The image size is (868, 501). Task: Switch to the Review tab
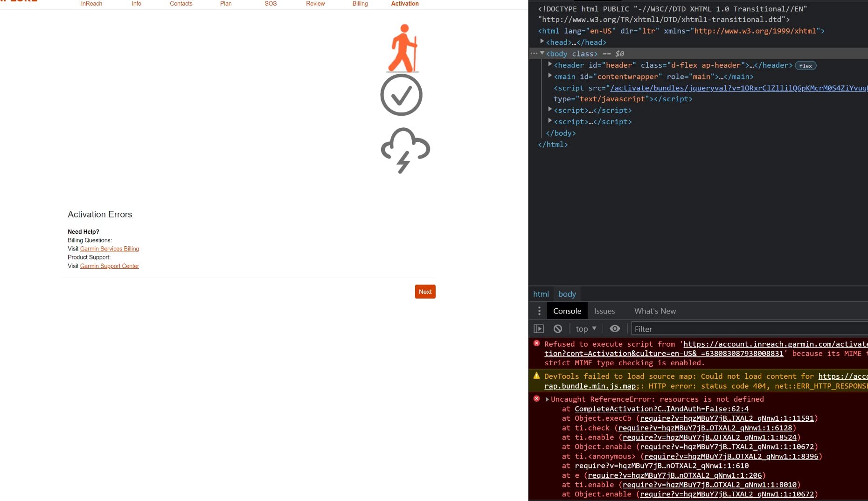click(x=315, y=4)
